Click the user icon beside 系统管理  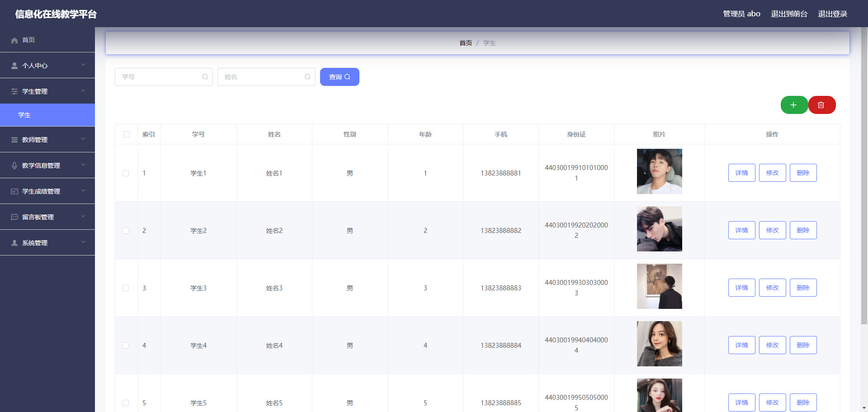(x=14, y=243)
